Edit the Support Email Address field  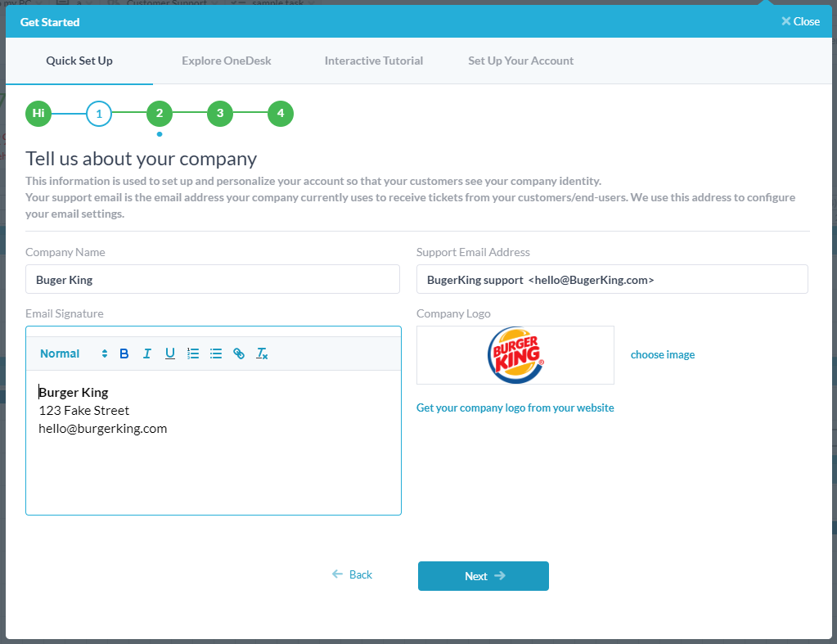[612, 279]
